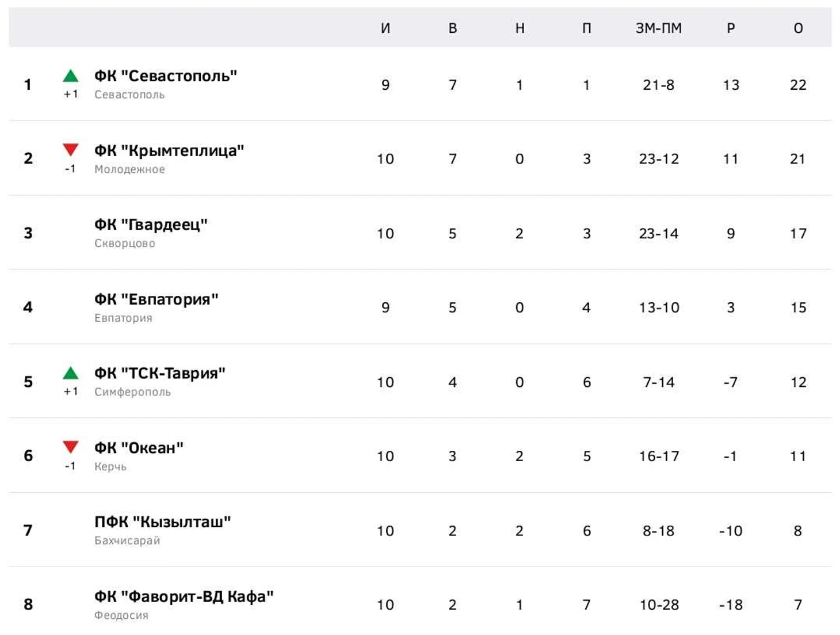Sort by the О points column header
840x635 pixels.
click(x=798, y=28)
